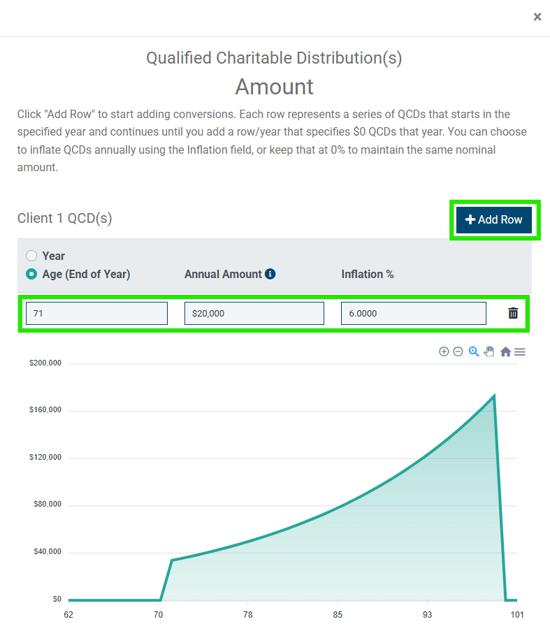Click the chart zoom in plus icon
Image resolution: width=550 pixels, height=640 pixels.
(444, 351)
